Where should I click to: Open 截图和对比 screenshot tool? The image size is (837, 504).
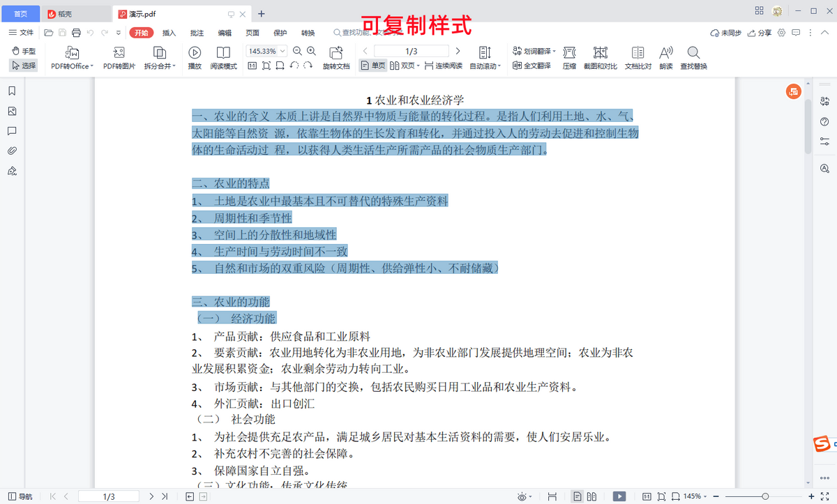click(x=600, y=58)
